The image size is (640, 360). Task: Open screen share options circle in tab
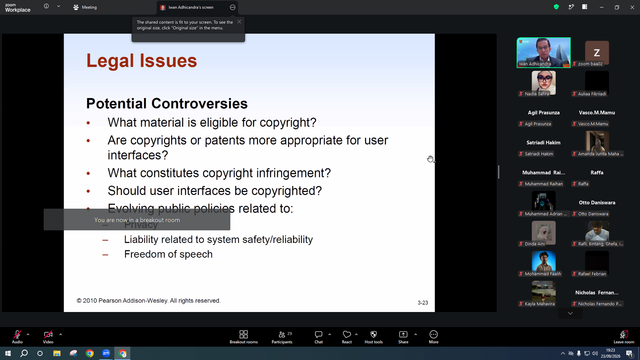[x=232, y=7]
